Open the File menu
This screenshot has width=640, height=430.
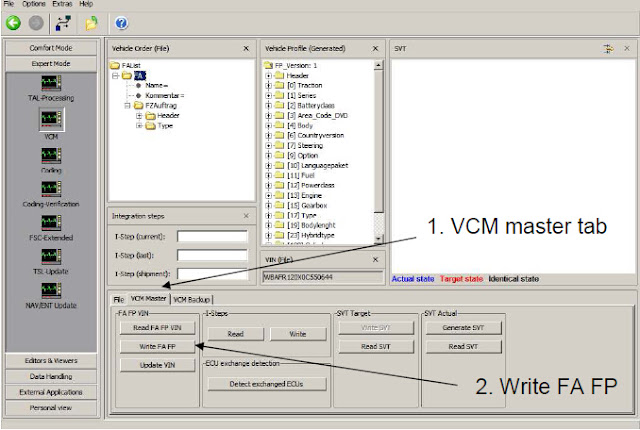[x=9, y=4]
